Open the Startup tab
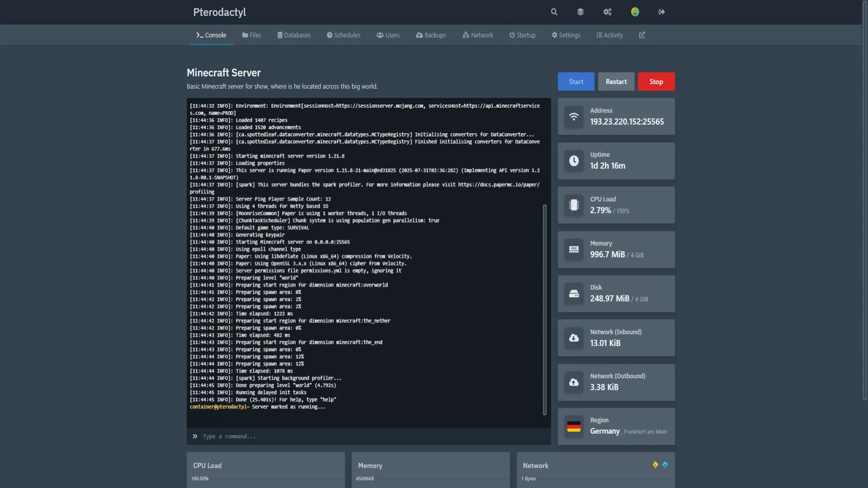 point(522,35)
